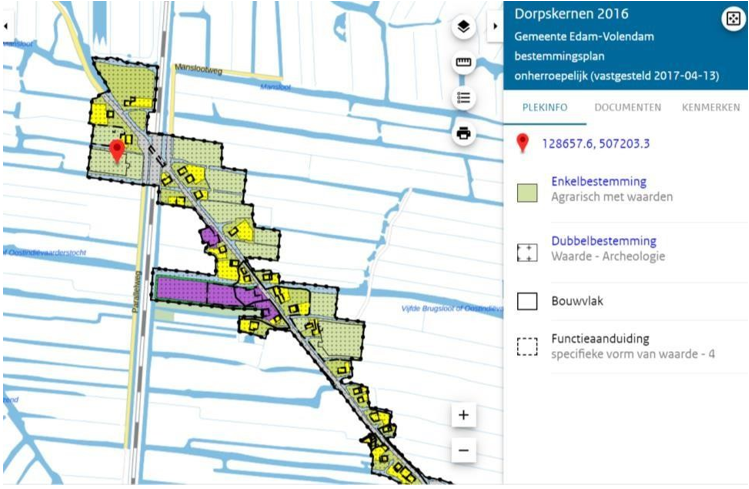Image resolution: width=749 pixels, height=489 pixels.
Task: Print the current map view
Action: (463, 133)
